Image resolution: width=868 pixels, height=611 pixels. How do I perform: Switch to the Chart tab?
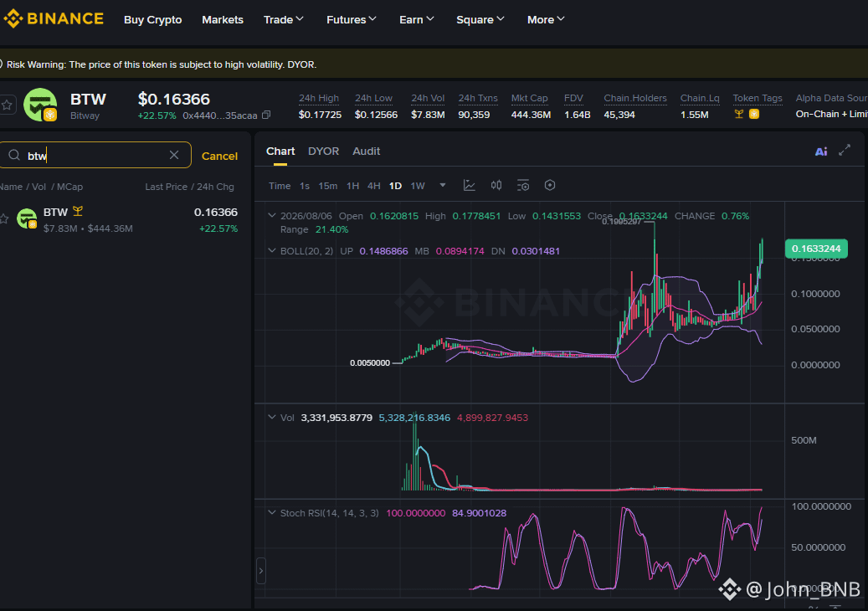point(280,151)
